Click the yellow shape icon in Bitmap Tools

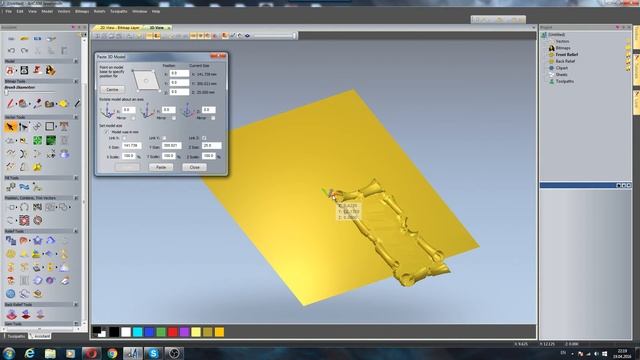(x=63, y=104)
